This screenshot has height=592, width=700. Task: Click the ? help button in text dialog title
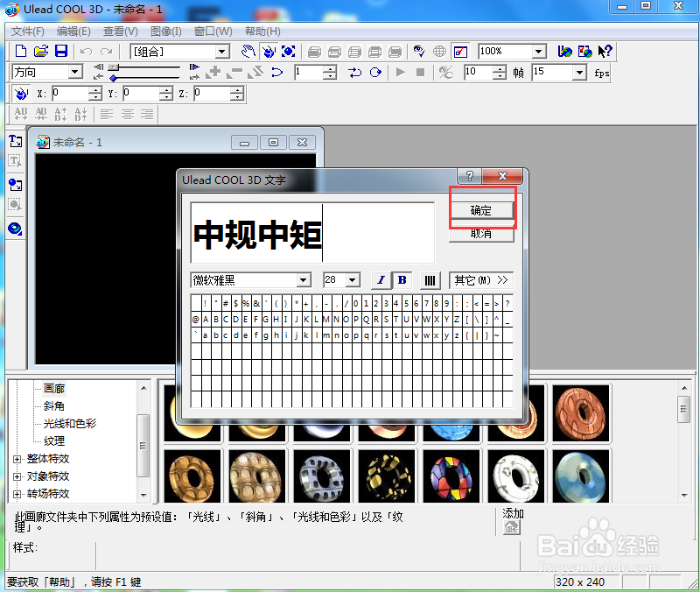[x=469, y=176]
